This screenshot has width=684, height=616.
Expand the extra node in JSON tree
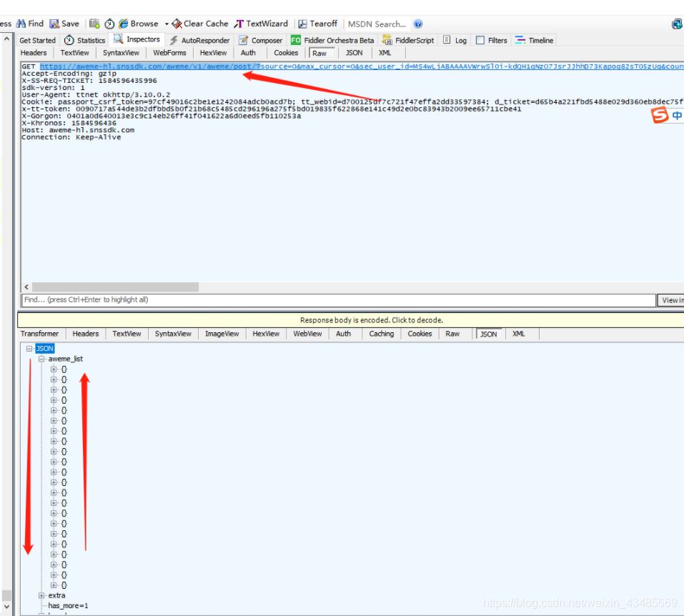(41, 595)
